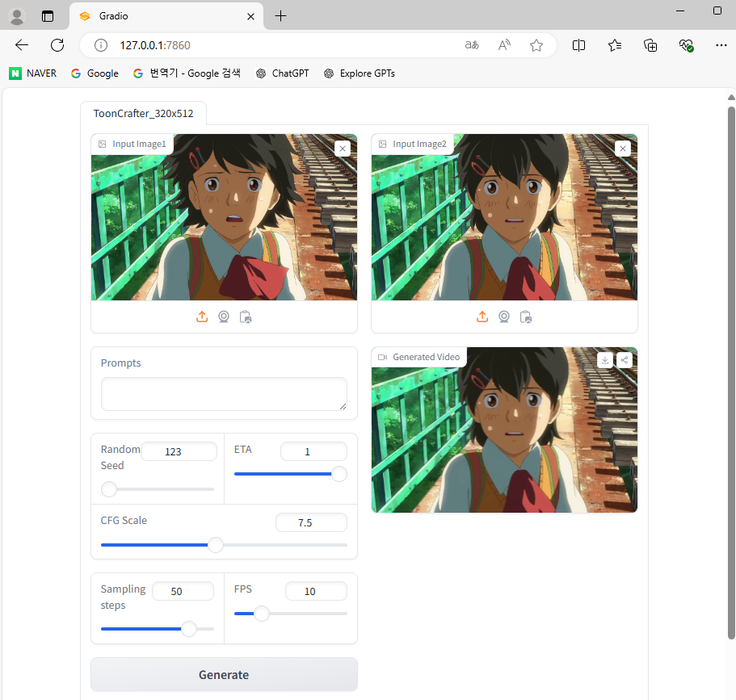The height and width of the screenshot is (700, 736).
Task: Open browser settings and more menu
Action: coord(721,45)
